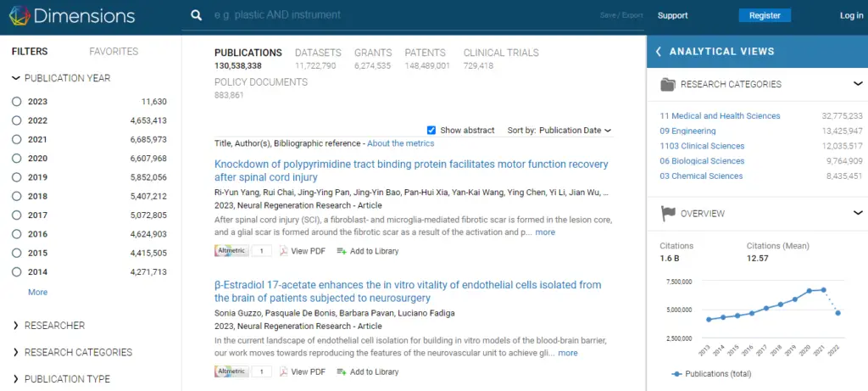The image size is (868, 391).
Task: Click the Citations (Mean) value 12.57
Action: click(x=757, y=258)
